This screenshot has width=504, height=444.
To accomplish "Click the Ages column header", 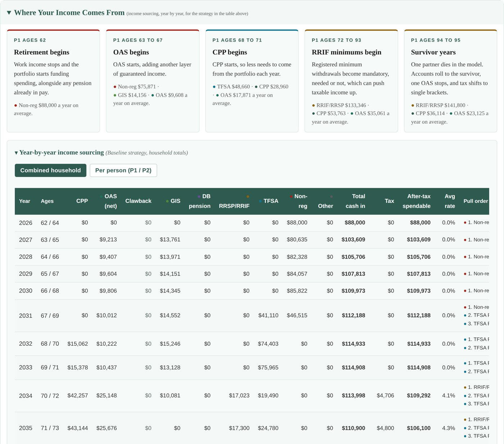I will pyautogui.click(x=47, y=201).
